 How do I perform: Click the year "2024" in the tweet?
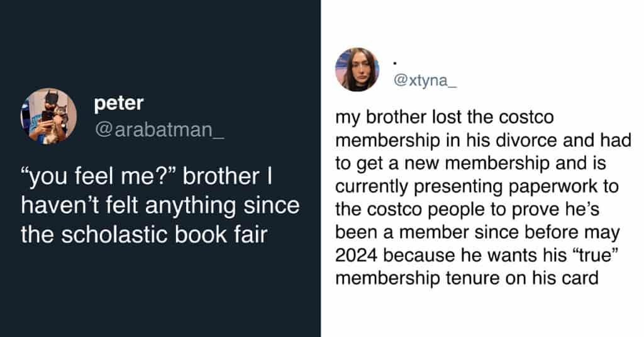(x=357, y=255)
